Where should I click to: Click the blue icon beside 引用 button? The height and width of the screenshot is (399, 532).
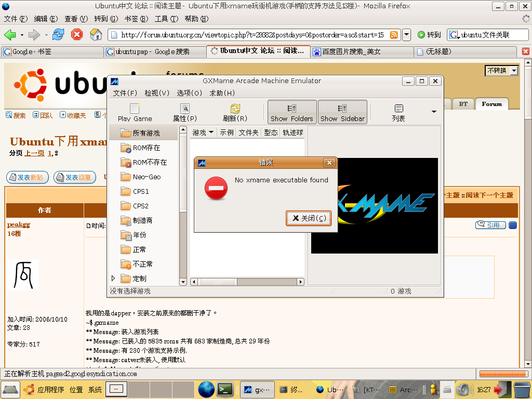tap(513, 225)
